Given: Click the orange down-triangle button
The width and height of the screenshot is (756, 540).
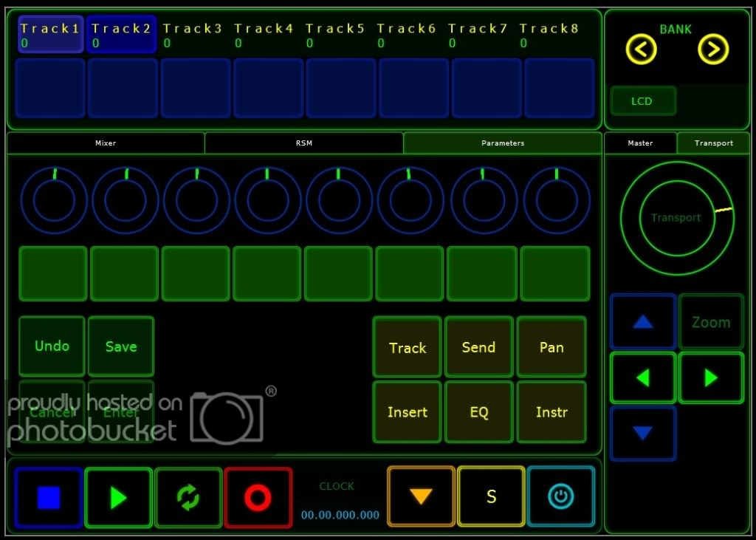Looking at the screenshot, I should tap(421, 496).
